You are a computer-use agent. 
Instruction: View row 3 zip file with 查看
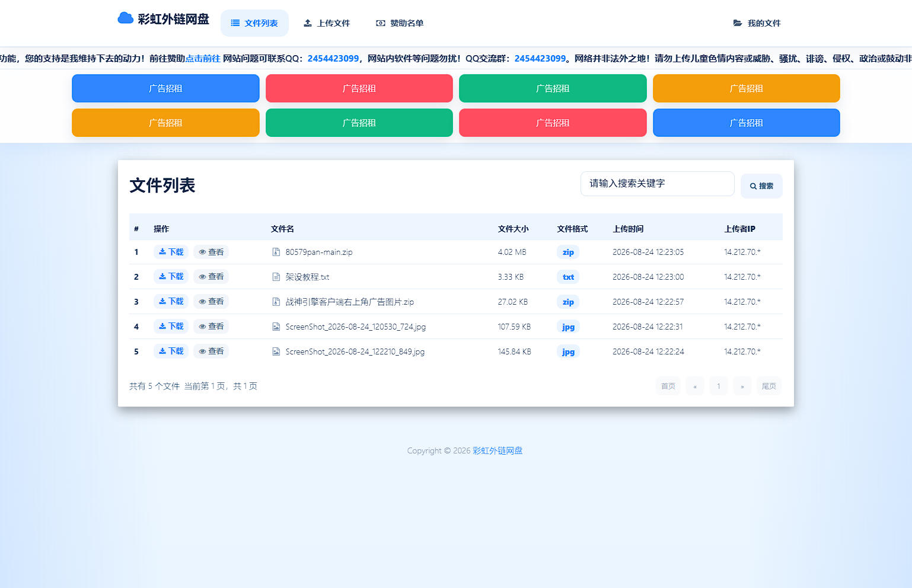tap(211, 301)
